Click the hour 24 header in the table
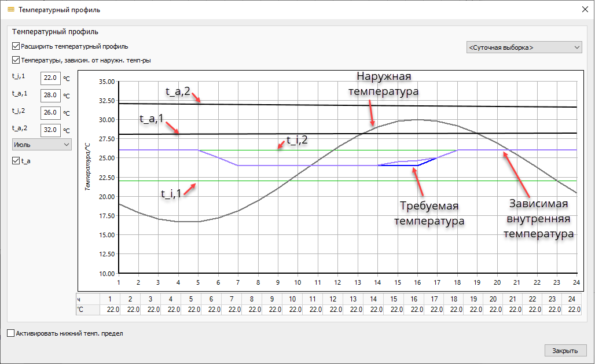595x364 pixels. click(572, 299)
